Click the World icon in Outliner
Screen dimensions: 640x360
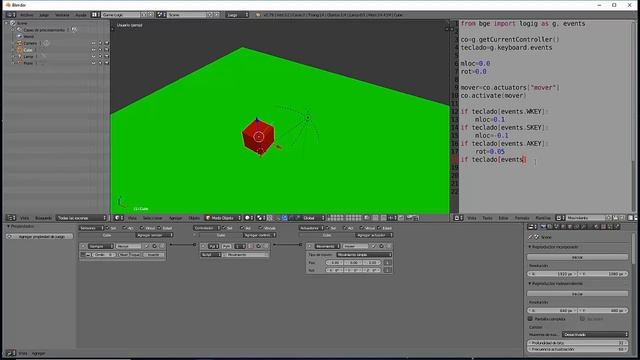(19, 36)
